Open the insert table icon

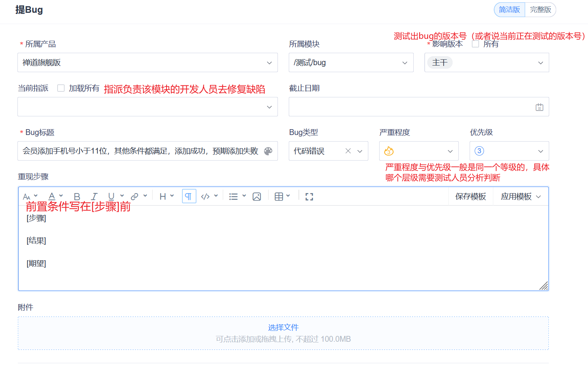pos(279,197)
